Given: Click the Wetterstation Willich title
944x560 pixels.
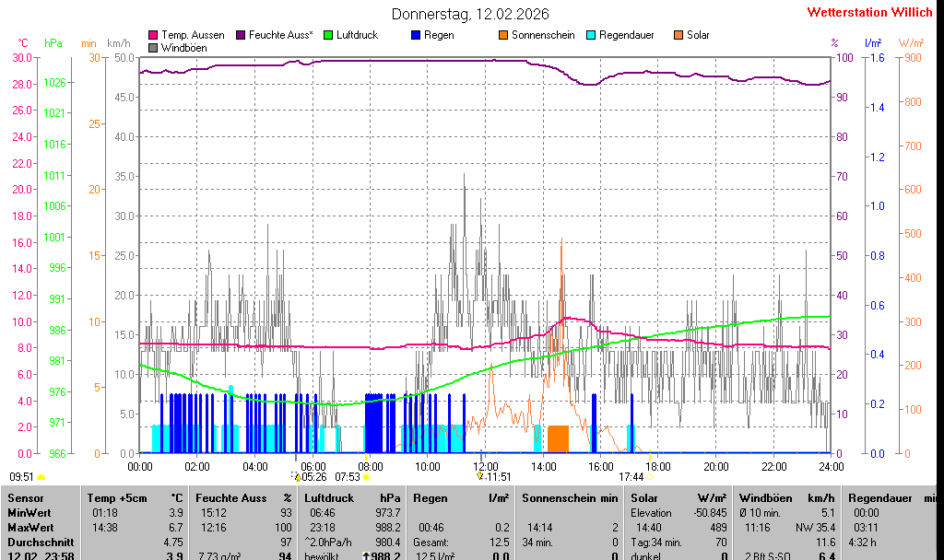Looking at the screenshot, I should pyautogui.click(x=870, y=13).
